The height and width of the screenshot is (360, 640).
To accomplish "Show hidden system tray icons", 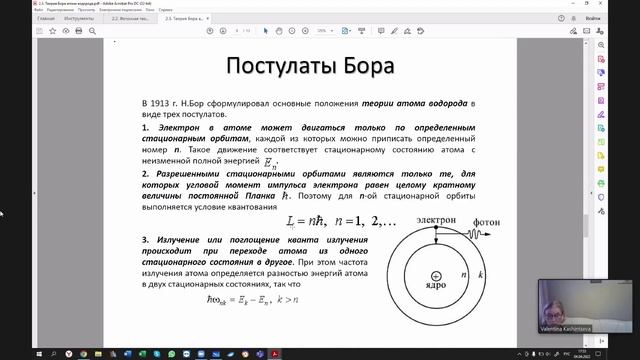I will (x=519, y=354).
